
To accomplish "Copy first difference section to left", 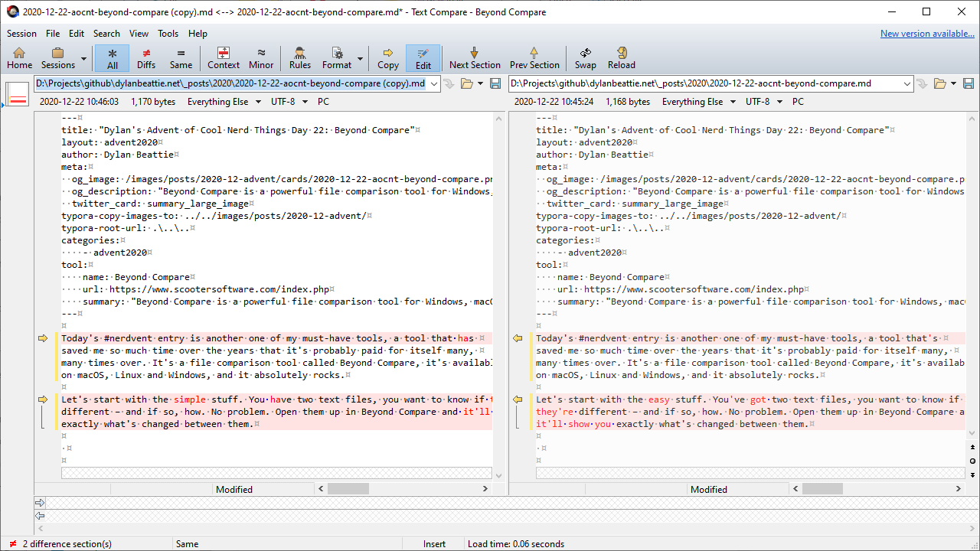I will coord(518,338).
